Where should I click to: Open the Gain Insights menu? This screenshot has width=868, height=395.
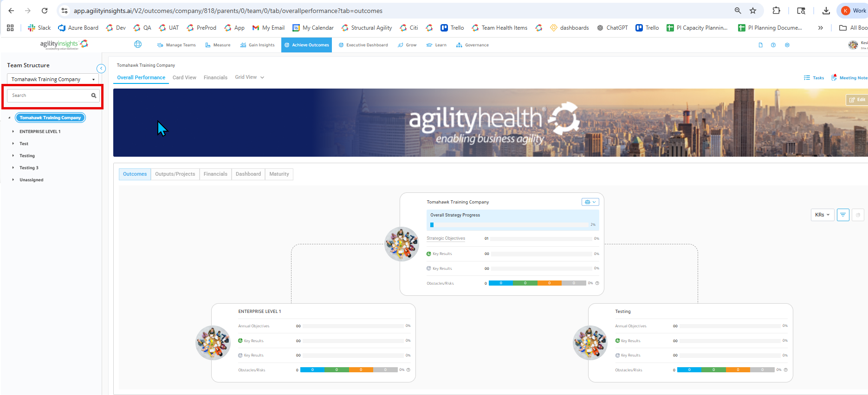258,45
